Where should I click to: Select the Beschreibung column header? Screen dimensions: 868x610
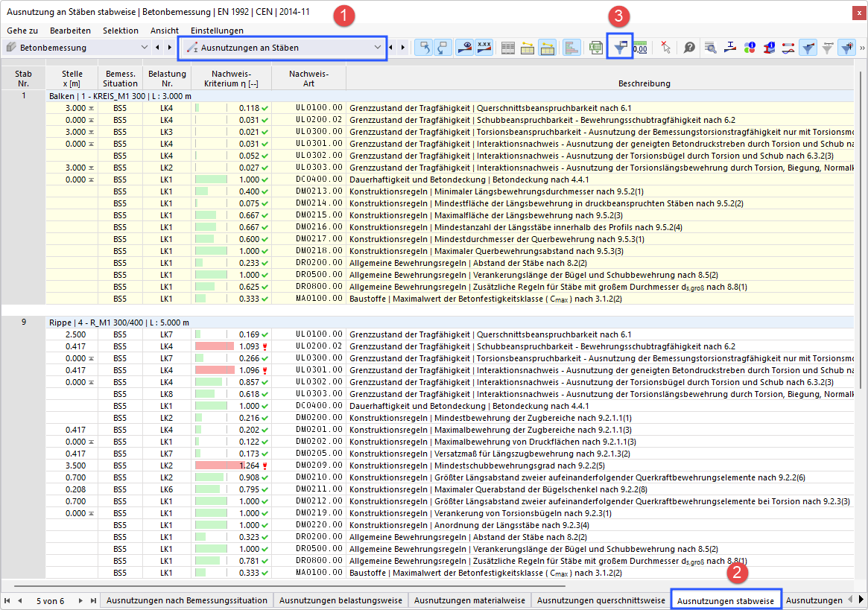[644, 79]
